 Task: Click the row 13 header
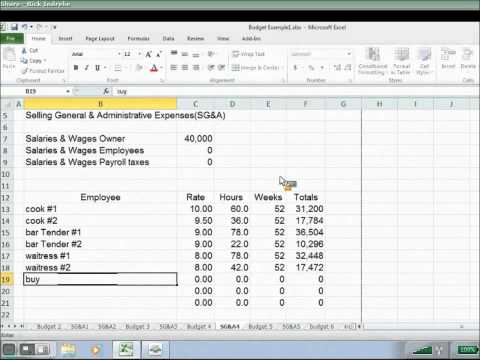[6, 209]
